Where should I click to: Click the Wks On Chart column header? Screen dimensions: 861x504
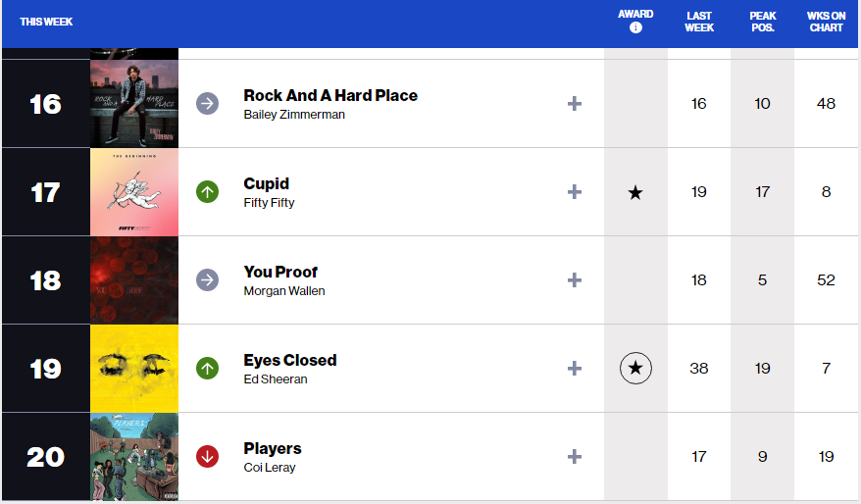point(826,22)
